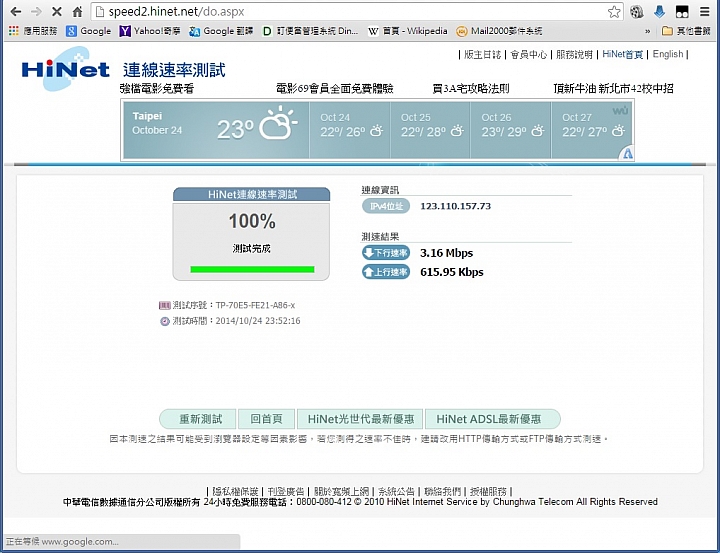The image size is (720, 553).
Task: Open the 強檔電影免費看 promo link
Action: tap(157, 88)
